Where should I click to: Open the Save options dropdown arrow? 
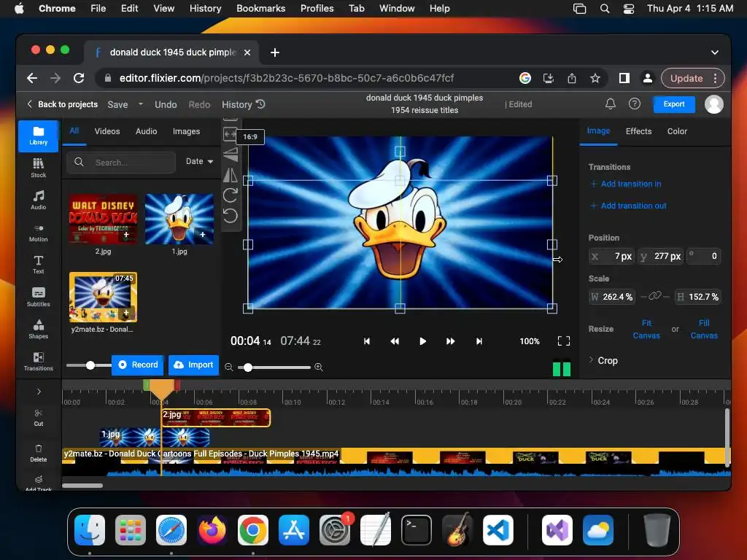pyautogui.click(x=141, y=104)
